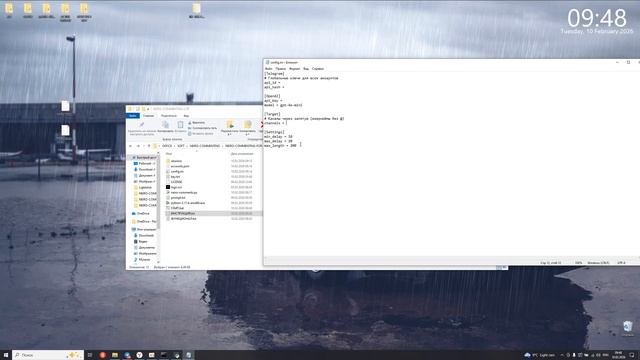Viewport: 640px width, 360px height.
Task: Select the ИНСТРУКЦИЯ.txt file
Action: pos(182,213)
